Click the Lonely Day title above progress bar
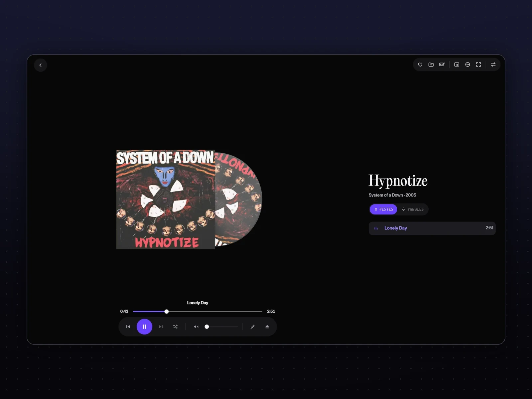Image resolution: width=532 pixels, height=399 pixels. (198, 303)
